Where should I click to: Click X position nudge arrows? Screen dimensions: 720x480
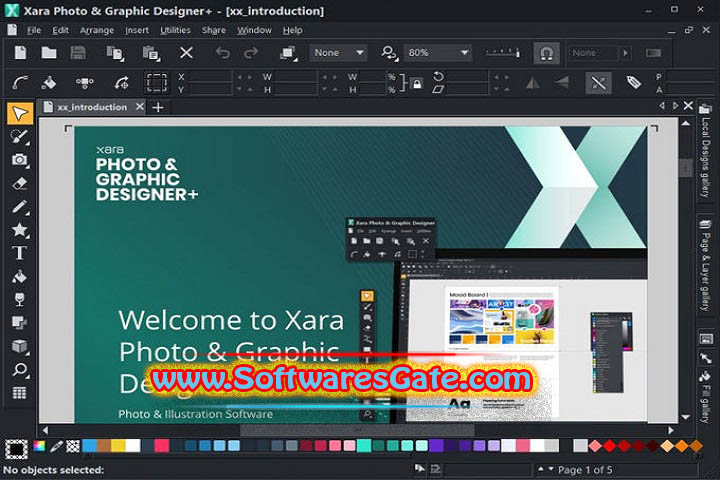(x=244, y=77)
